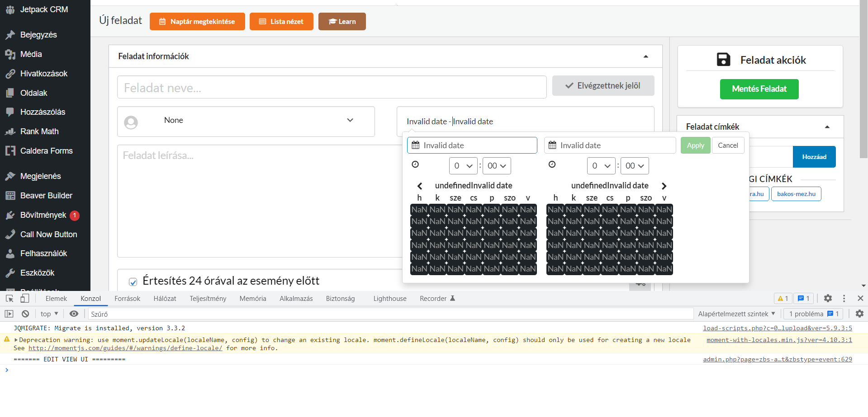Switch to the Memória tab
868x417 pixels.
coord(253,299)
